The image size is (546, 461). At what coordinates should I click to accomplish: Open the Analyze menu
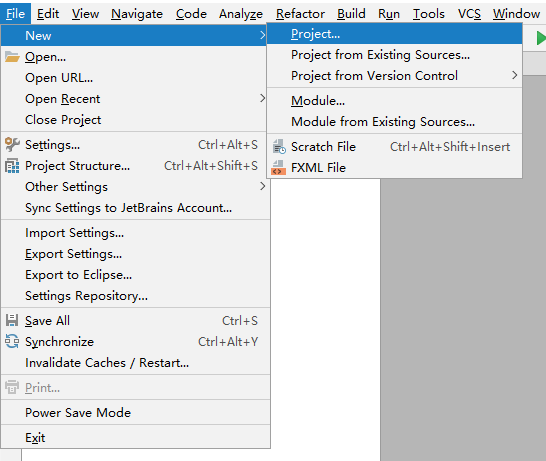coord(241,14)
